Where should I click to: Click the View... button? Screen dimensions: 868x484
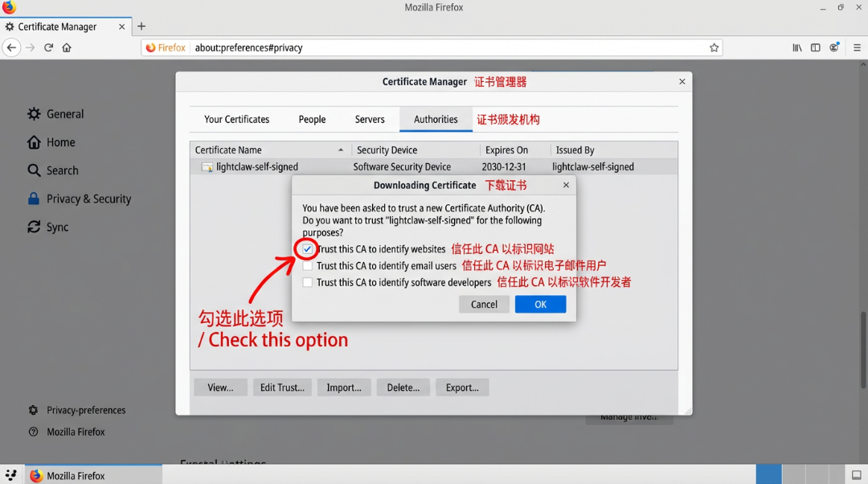click(220, 388)
